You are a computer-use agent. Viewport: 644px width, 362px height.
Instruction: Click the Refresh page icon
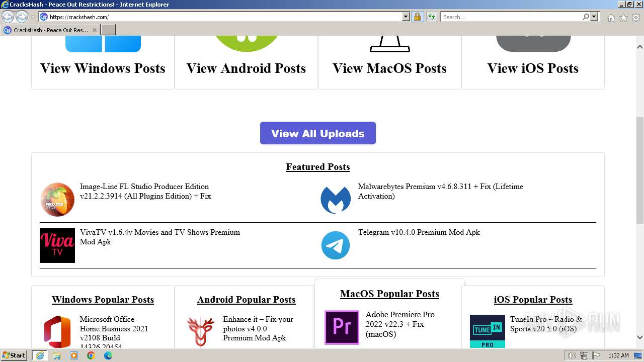(x=431, y=17)
